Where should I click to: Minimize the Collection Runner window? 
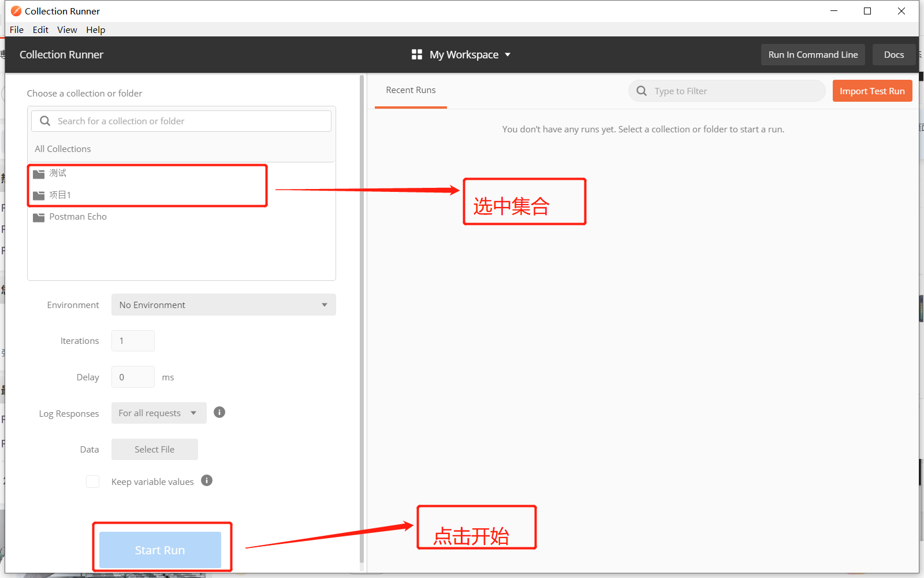pyautogui.click(x=834, y=11)
